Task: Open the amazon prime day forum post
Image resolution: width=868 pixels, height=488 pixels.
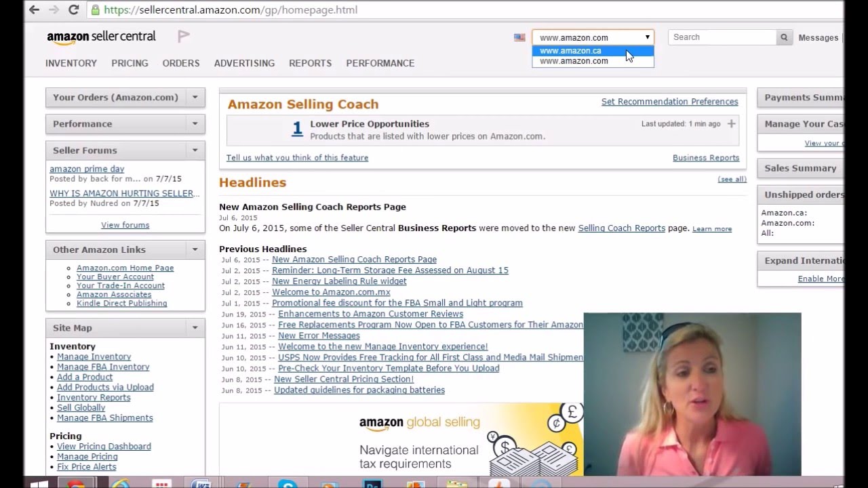Action: click(87, 169)
